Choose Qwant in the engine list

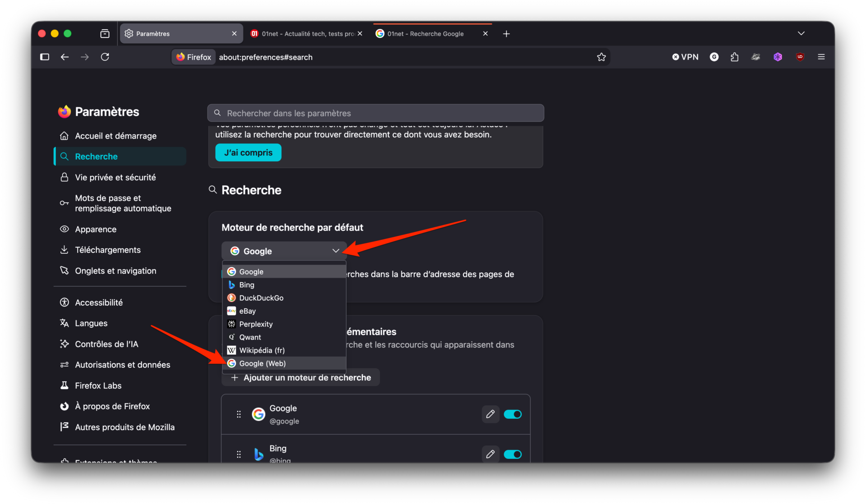pyautogui.click(x=284, y=337)
